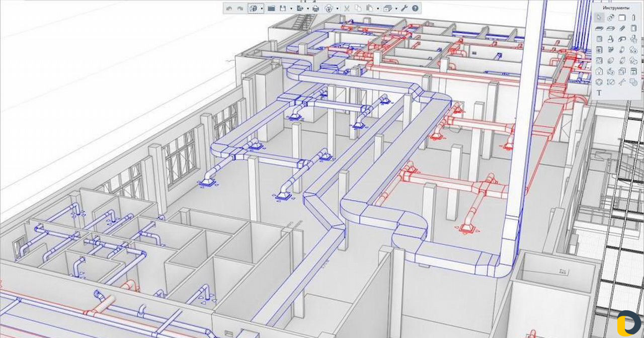644x338 pixels.
Task: Open settings with the wrench icon
Action: click(x=404, y=9)
